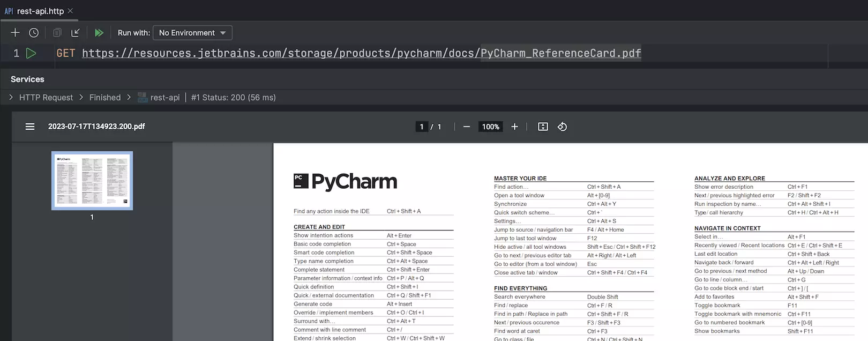The width and height of the screenshot is (868, 341).
Task: Open the No Environment dropdown
Action: pyautogui.click(x=192, y=33)
